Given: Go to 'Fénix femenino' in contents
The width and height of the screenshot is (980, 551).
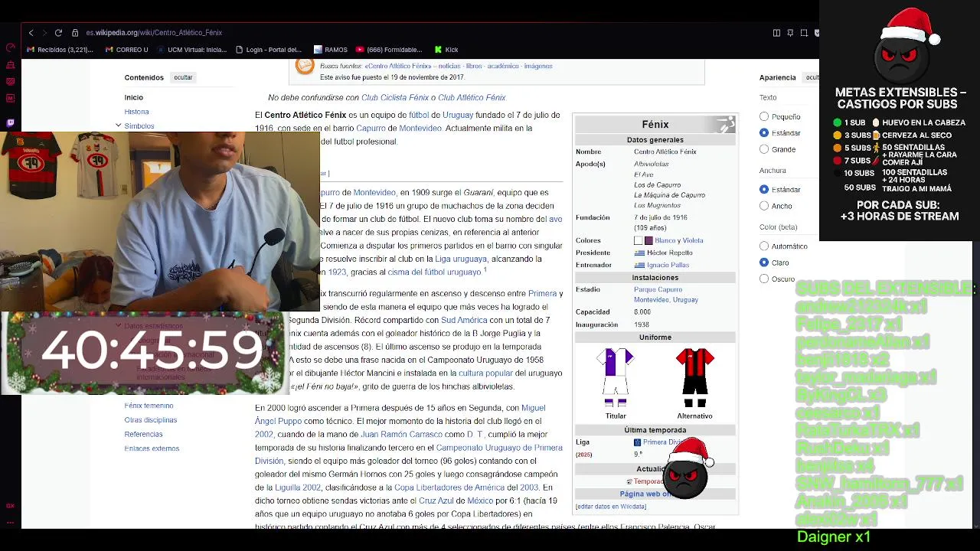Looking at the screenshot, I should pyautogui.click(x=149, y=406).
